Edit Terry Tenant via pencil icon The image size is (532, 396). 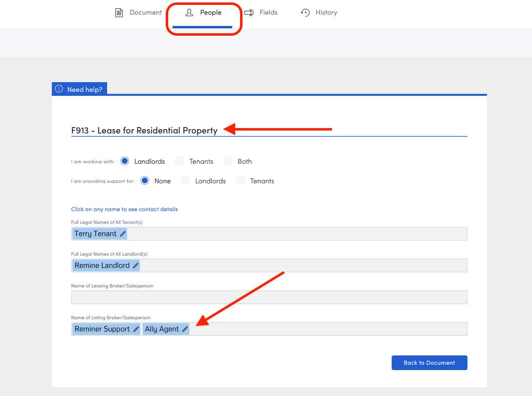coord(123,234)
